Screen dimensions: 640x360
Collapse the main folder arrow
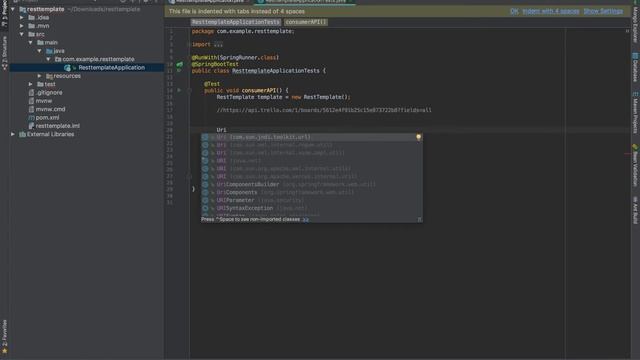tap(31, 42)
